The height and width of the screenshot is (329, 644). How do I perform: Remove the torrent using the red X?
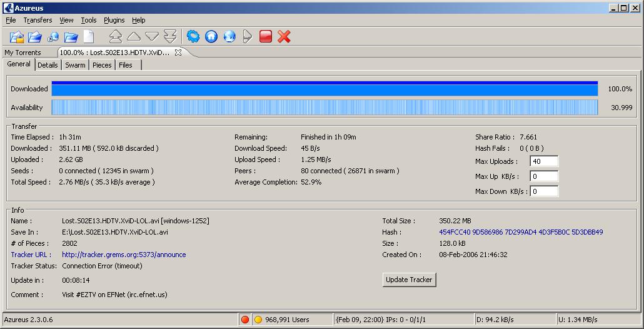point(284,36)
